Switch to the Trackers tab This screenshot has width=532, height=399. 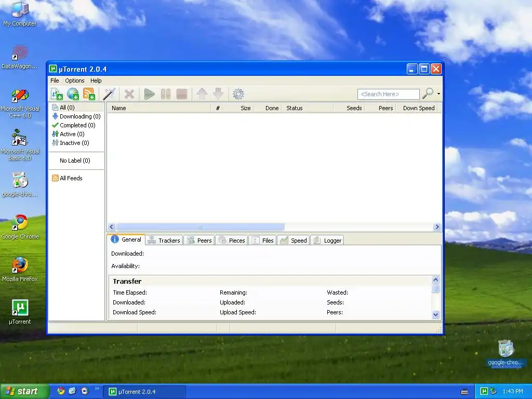tap(164, 240)
